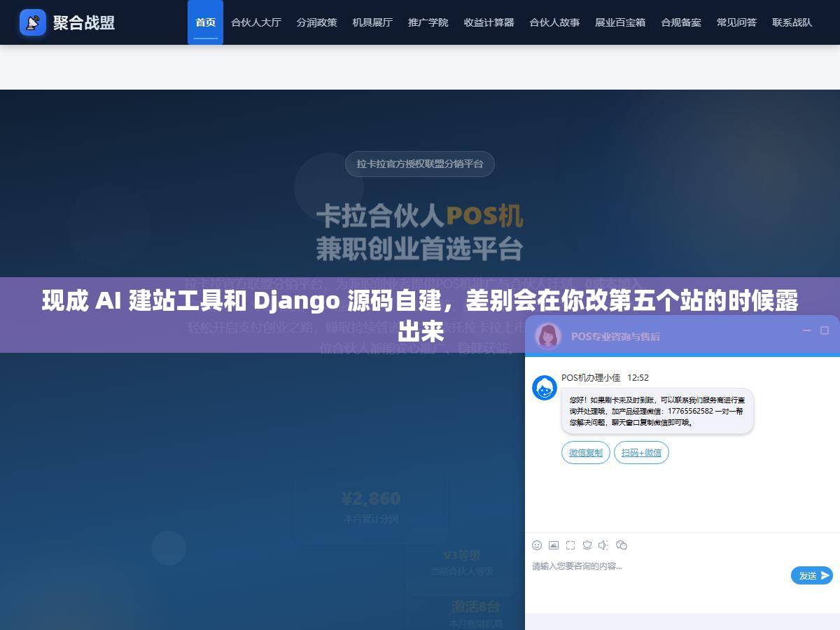
Task: Click the WeChat icon in chat toolbar
Action: (622, 545)
